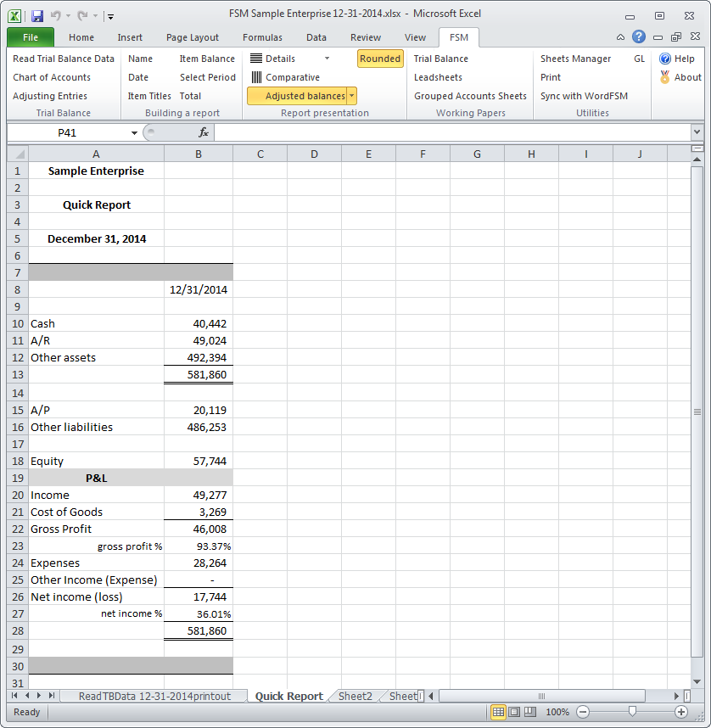Screen dimensions: 711x728
Task: Open the Adjusted balances dropdown arrow
Action: pos(352,96)
